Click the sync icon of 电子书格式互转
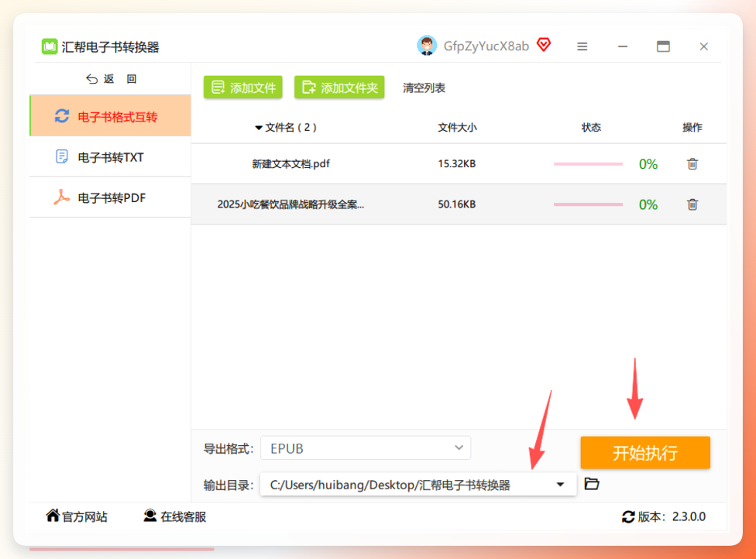This screenshot has height=559, width=756. point(62,116)
